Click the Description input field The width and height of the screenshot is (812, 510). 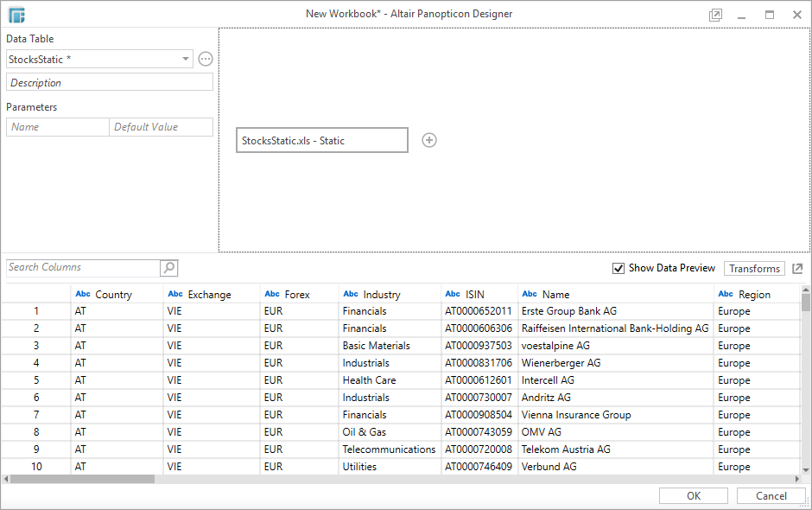(x=110, y=82)
